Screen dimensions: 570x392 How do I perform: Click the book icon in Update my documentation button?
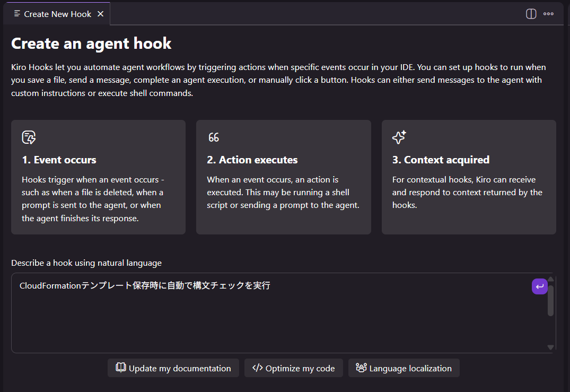(x=121, y=368)
